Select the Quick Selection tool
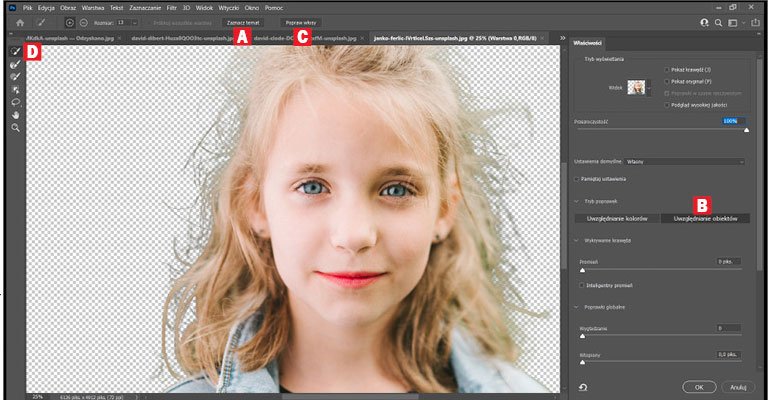Screen dimensions: 768x400 pos(16,51)
